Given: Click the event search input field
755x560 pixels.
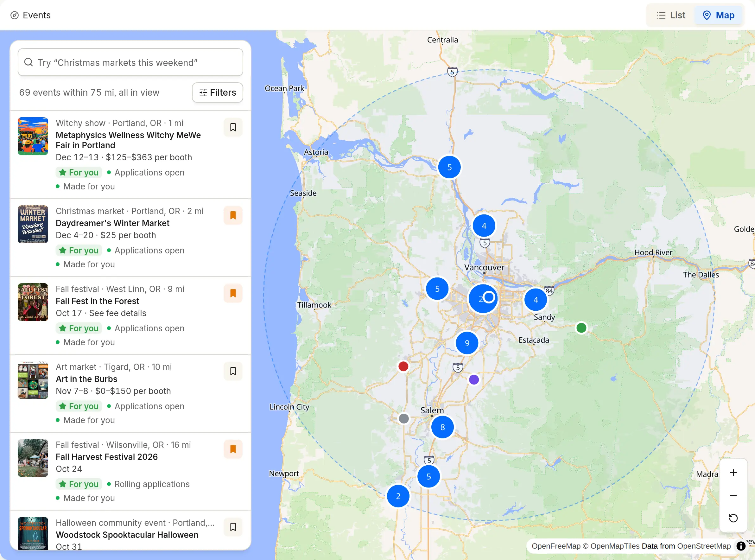Looking at the screenshot, I should pos(130,62).
